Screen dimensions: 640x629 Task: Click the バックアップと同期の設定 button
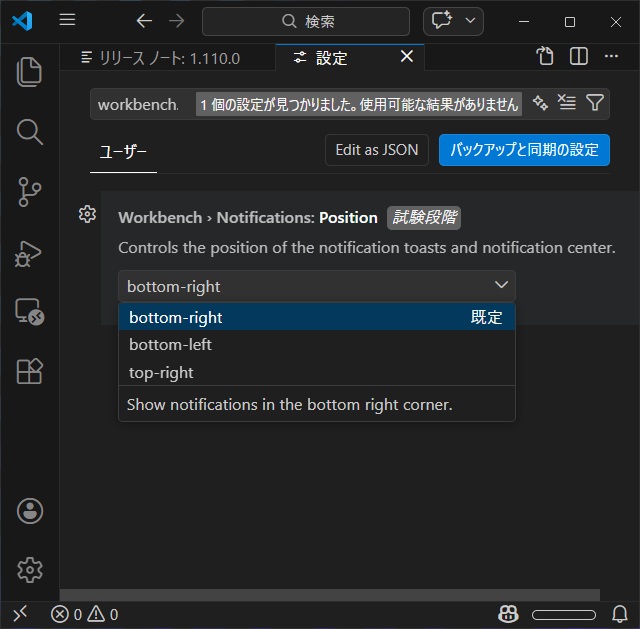524,150
